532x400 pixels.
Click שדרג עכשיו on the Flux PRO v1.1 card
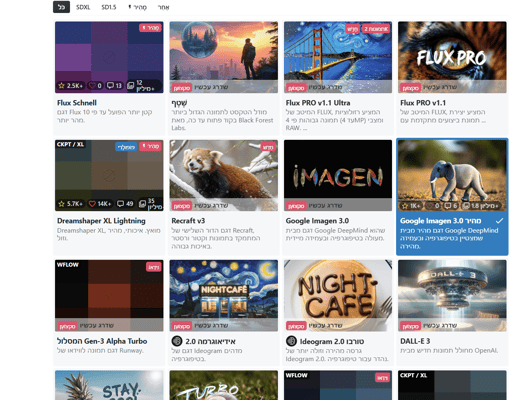click(440, 88)
